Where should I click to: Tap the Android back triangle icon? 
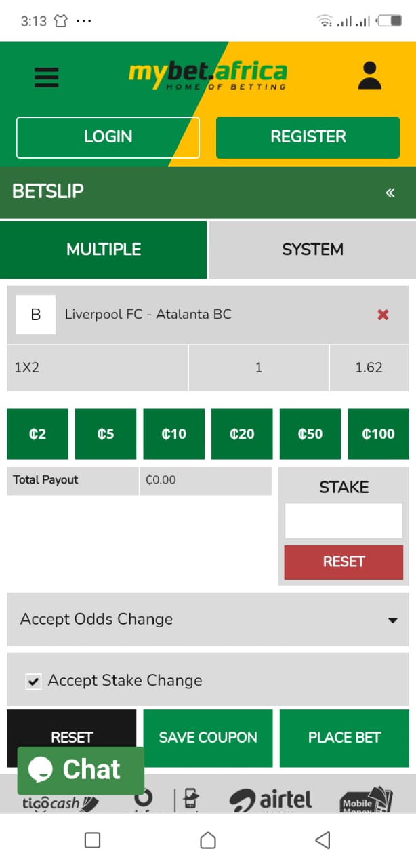[323, 841]
